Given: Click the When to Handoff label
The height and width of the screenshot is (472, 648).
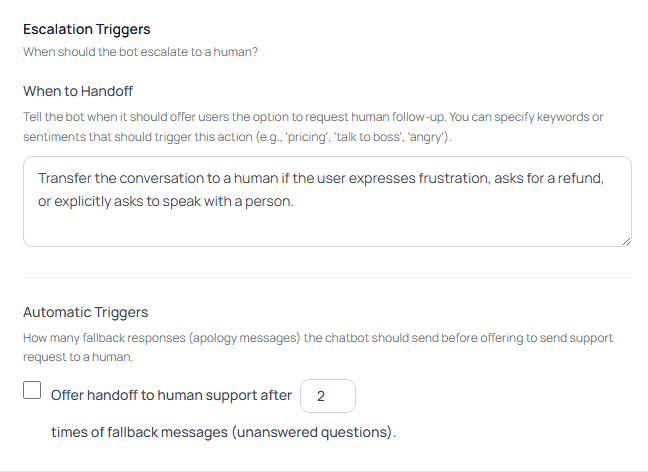Looking at the screenshot, I should [78, 91].
